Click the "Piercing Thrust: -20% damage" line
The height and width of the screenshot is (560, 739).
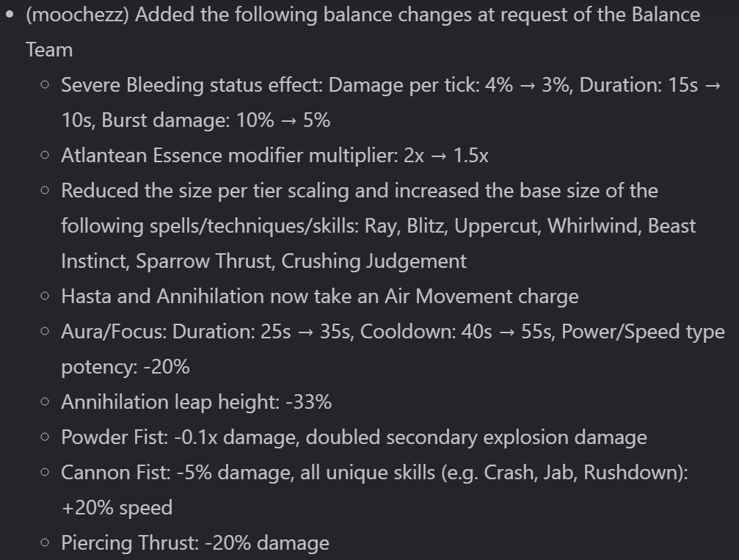pyautogui.click(x=195, y=543)
